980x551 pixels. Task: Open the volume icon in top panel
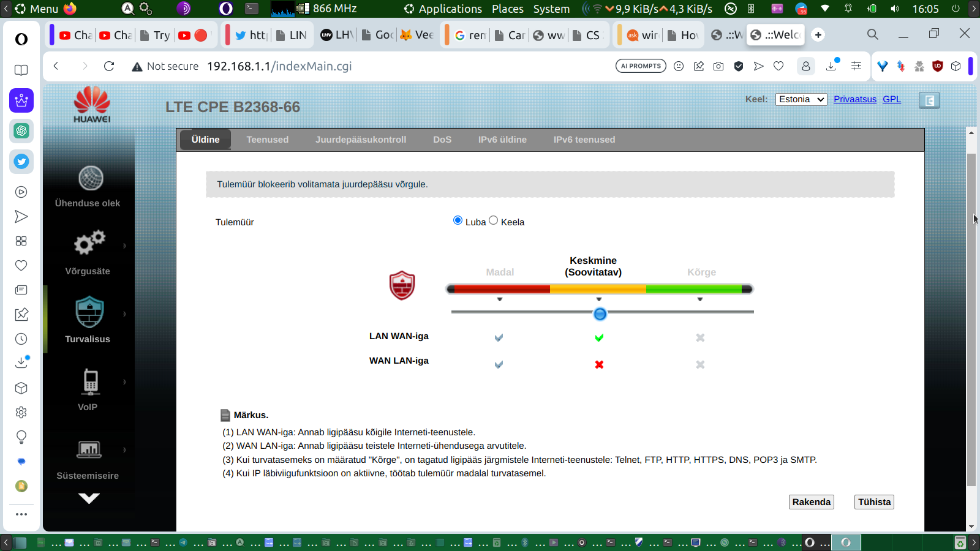coord(895,9)
